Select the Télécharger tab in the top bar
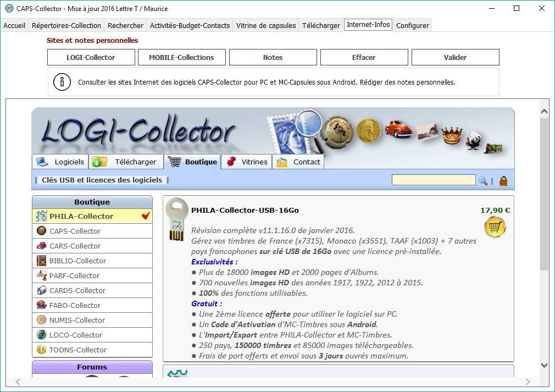Viewport: 555px width, 392px height. coord(321,25)
